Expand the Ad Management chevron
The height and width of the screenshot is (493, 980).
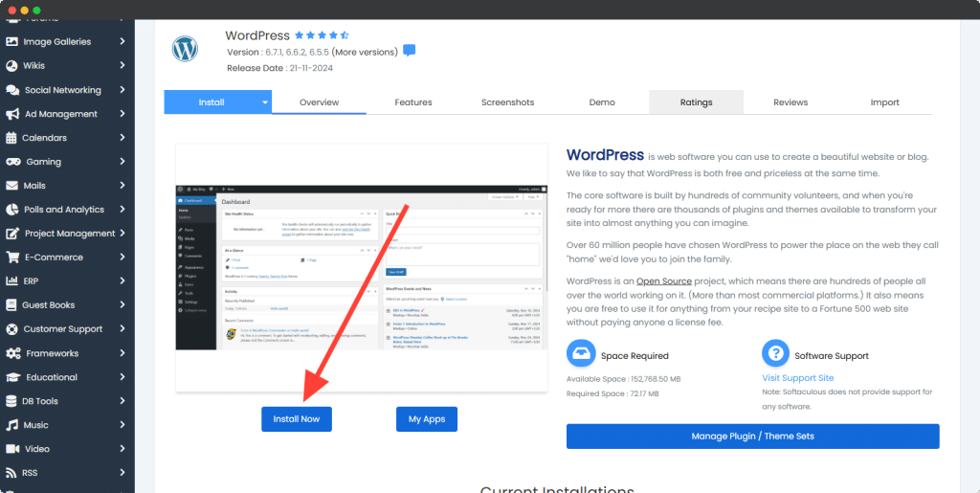pos(122,114)
